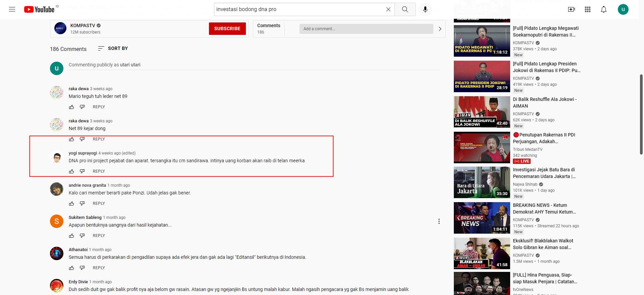
Task: Reply to yogi suprayogi's comment
Action: [x=99, y=171]
